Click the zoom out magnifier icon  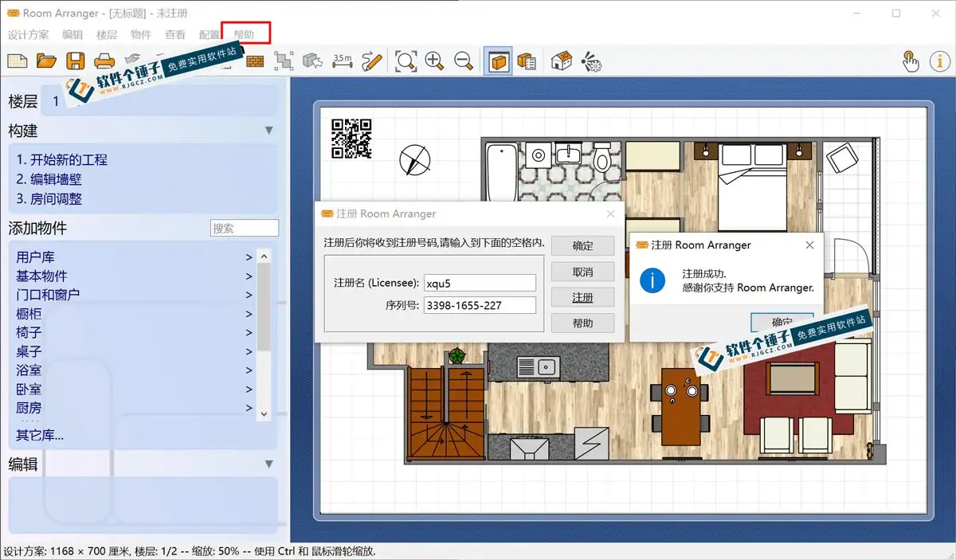click(463, 61)
